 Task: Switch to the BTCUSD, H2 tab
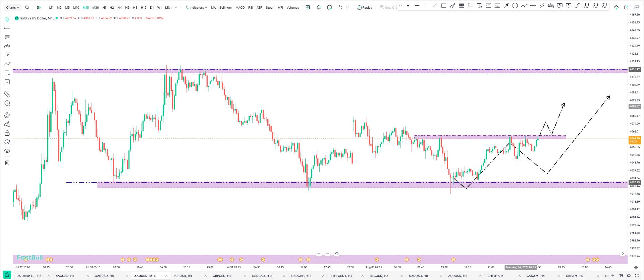coord(379,276)
